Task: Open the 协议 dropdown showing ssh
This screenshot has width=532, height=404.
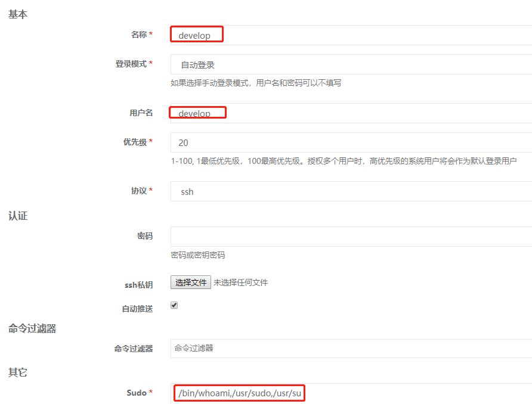Action: click(351, 191)
